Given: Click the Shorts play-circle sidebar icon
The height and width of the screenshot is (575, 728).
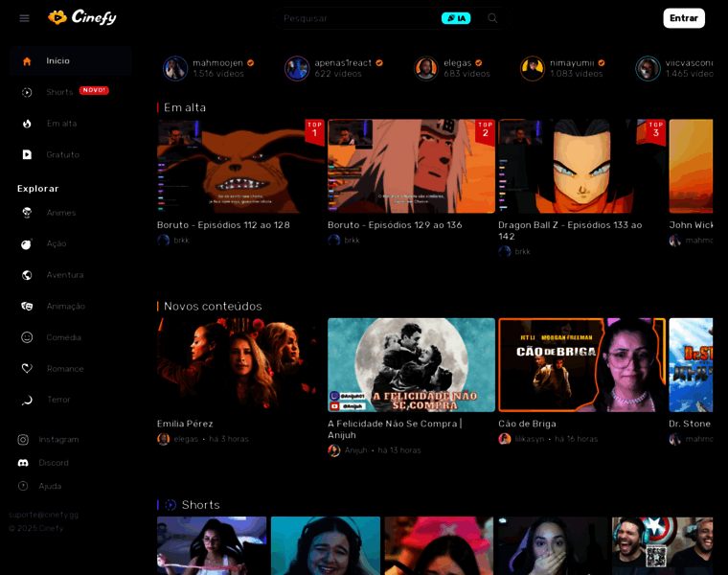Looking at the screenshot, I should coord(27,92).
